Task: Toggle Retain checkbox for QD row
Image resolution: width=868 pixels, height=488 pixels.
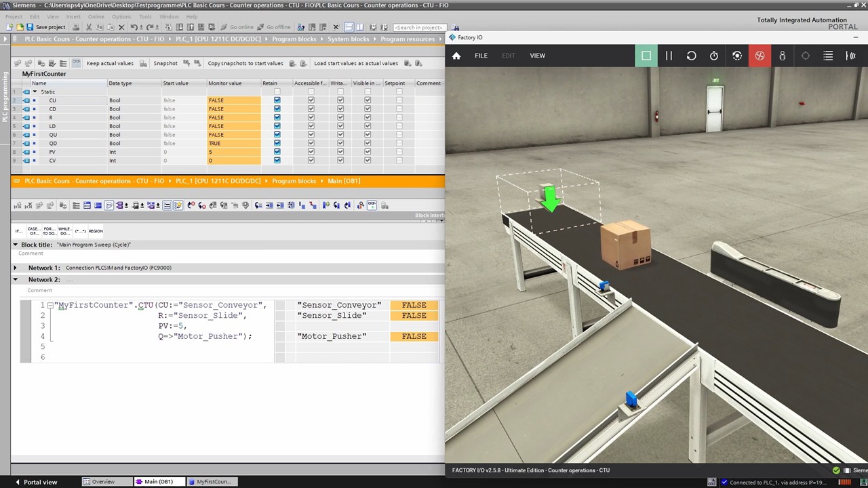Action: (277, 143)
